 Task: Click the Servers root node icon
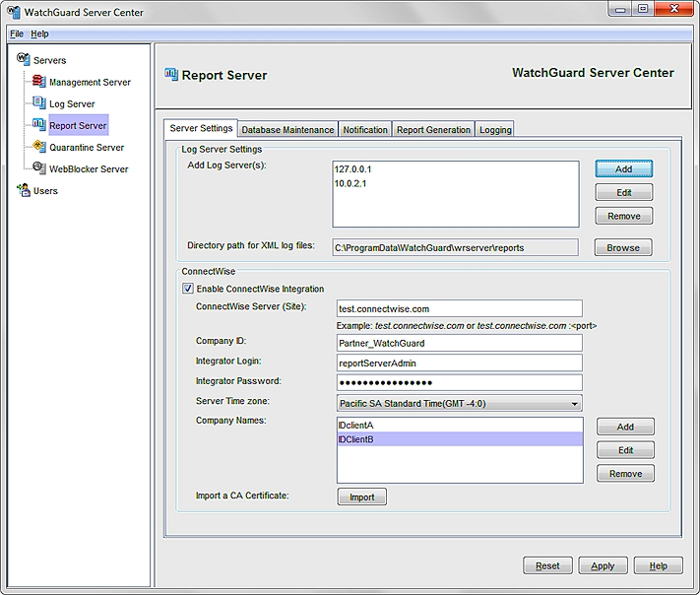[24, 60]
